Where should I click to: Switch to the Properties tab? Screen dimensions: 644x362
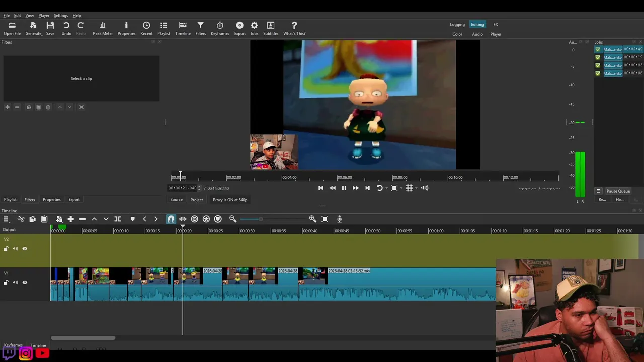pyautogui.click(x=51, y=200)
